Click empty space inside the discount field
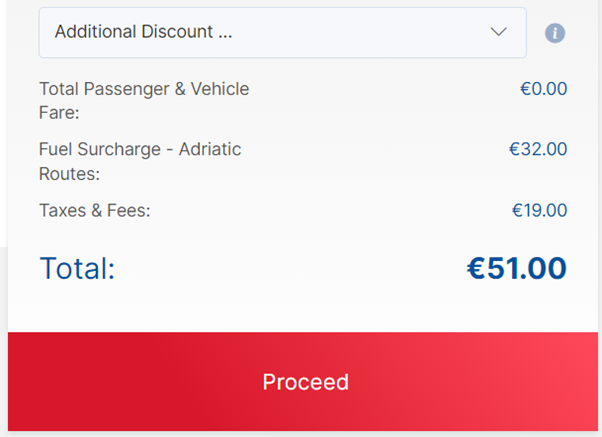Image resolution: width=602 pixels, height=437 pixels. coord(361,33)
